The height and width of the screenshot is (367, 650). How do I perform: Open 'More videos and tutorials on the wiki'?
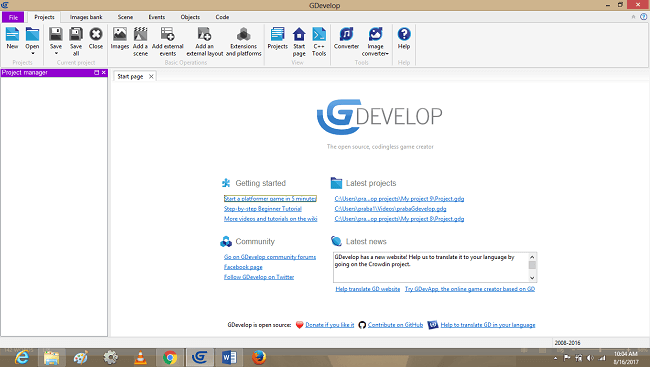[271, 219]
